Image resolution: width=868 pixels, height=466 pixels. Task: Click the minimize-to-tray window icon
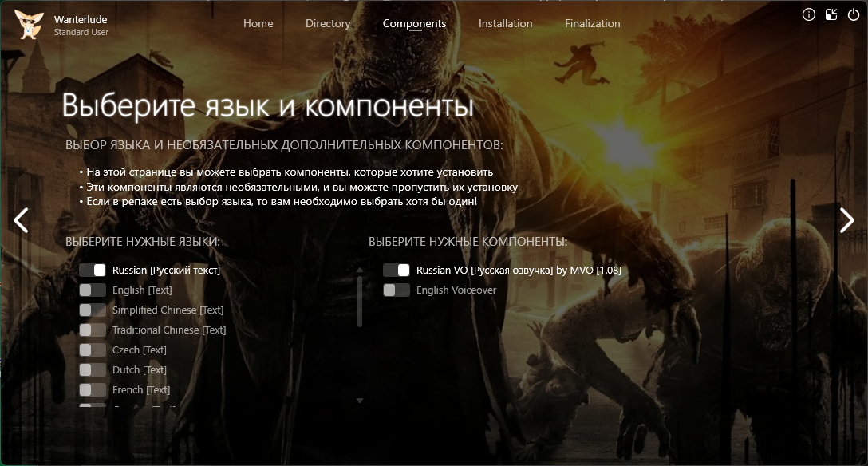point(831,14)
